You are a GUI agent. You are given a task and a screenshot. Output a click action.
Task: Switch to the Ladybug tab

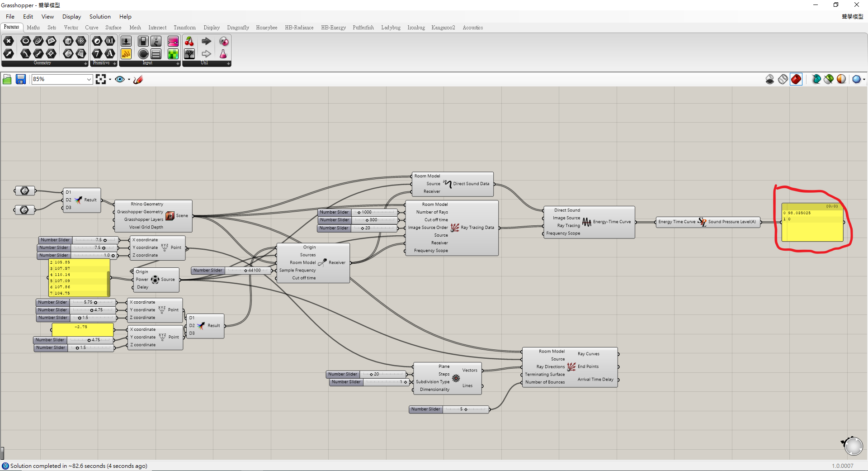[391, 28]
